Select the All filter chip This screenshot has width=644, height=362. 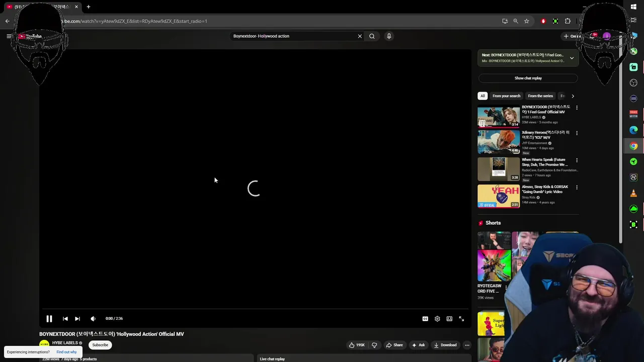482,96
